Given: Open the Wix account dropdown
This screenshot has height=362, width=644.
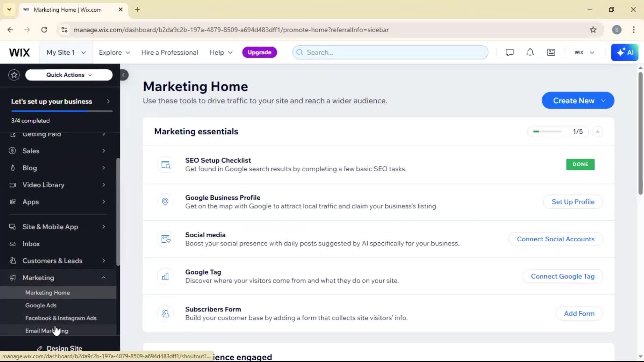Looking at the screenshot, I should tap(584, 53).
